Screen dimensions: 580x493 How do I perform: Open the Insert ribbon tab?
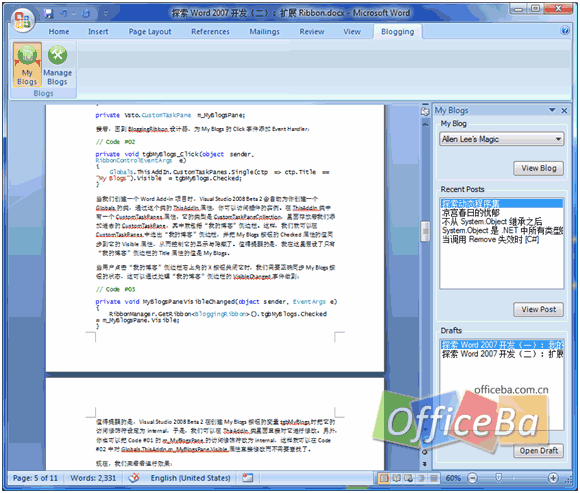[98, 32]
